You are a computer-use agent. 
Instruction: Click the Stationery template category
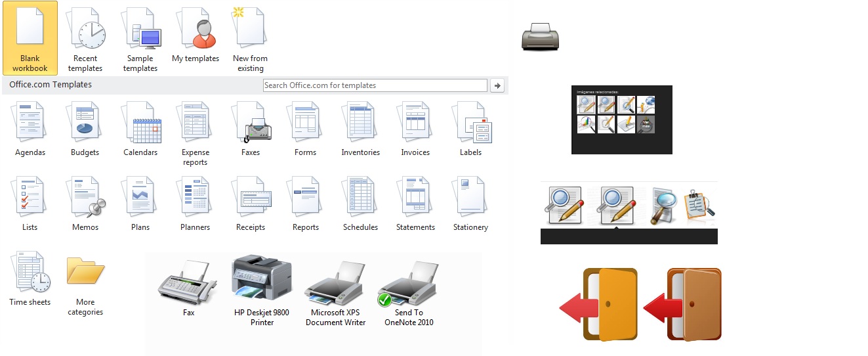tap(470, 204)
